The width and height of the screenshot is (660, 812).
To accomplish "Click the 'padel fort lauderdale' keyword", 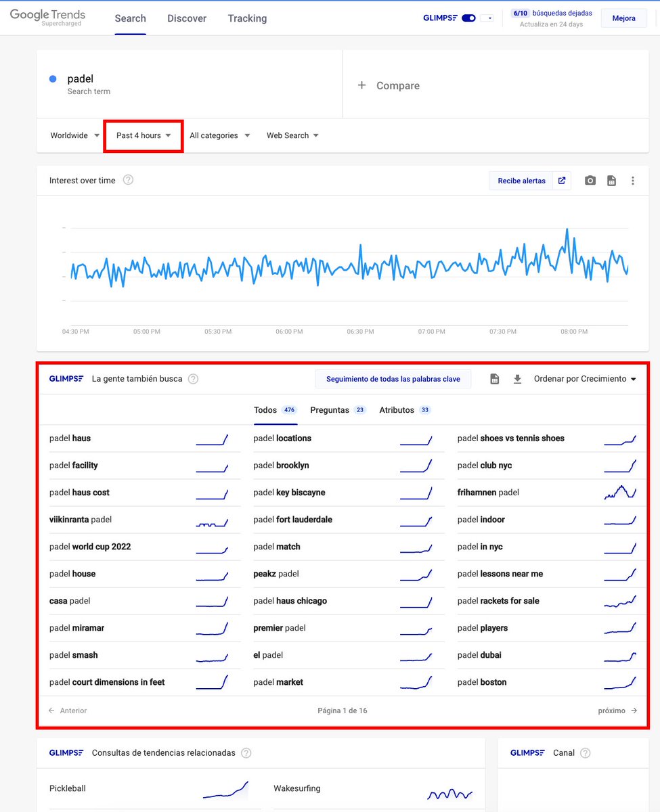I will tap(292, 520).
